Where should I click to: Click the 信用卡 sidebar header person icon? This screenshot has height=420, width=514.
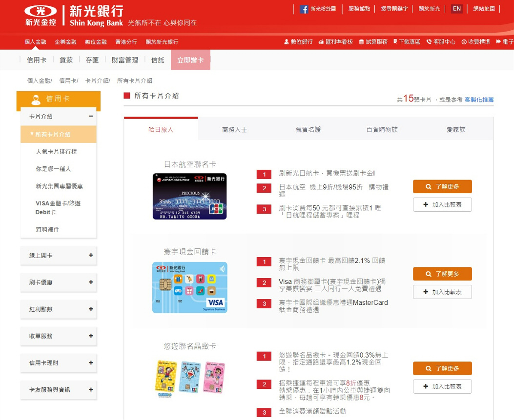pos(36,100)
